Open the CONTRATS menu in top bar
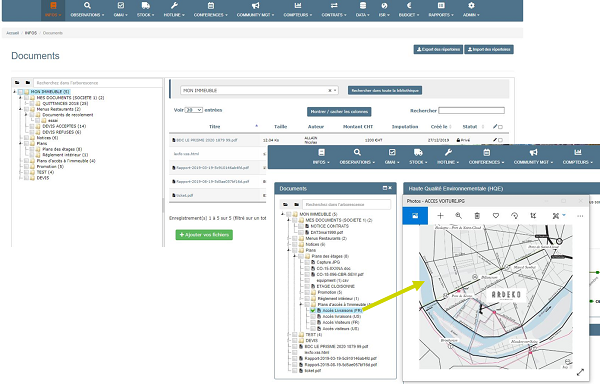 (334, 10)
